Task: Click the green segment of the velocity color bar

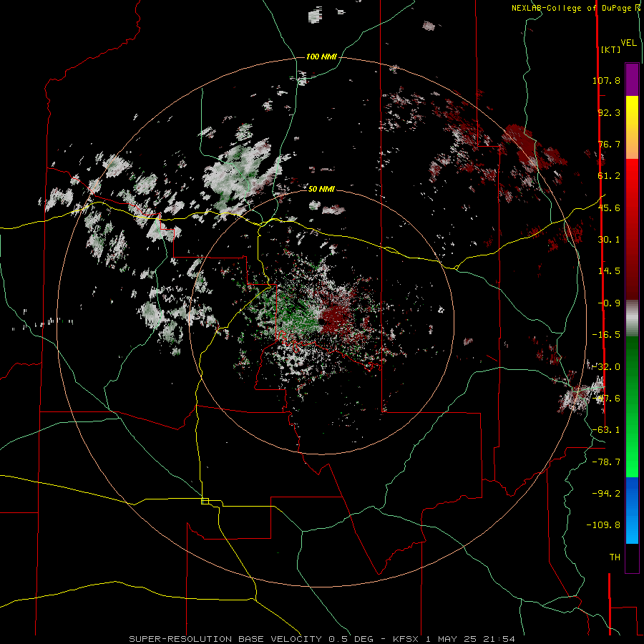Action: (x=632, y=406)
